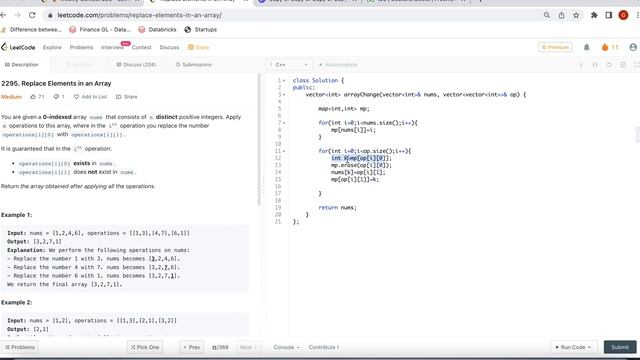Screen dimensions: 640x360
Task: Collapse code fold at line 11
Action: [284, 151]
